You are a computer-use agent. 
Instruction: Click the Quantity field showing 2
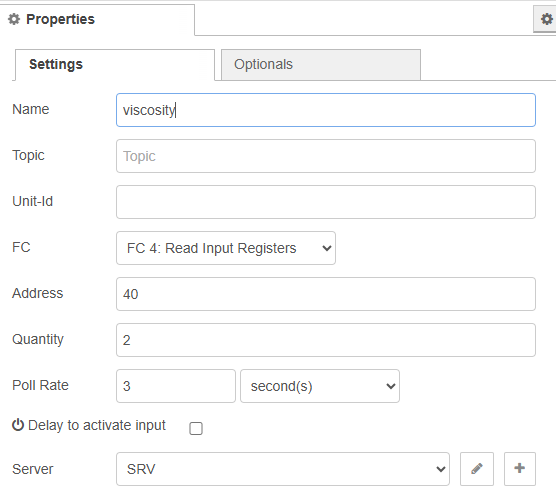(x=326, y=340)
